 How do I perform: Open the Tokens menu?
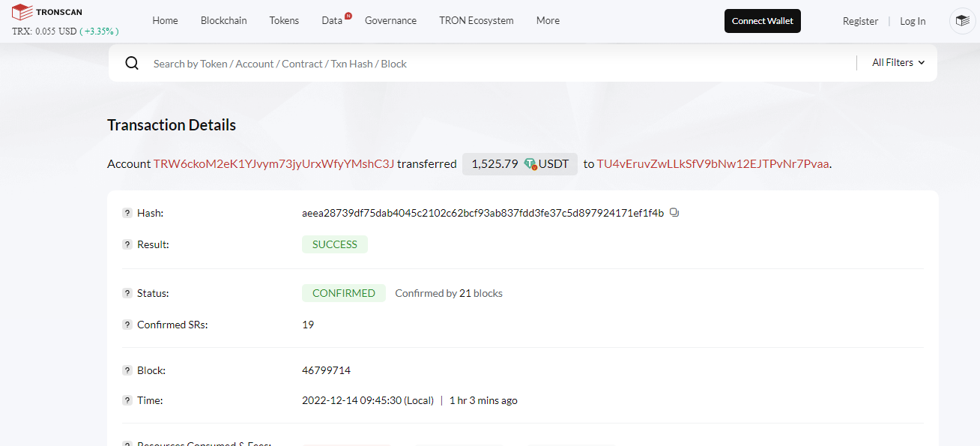[x=284, y=20]
